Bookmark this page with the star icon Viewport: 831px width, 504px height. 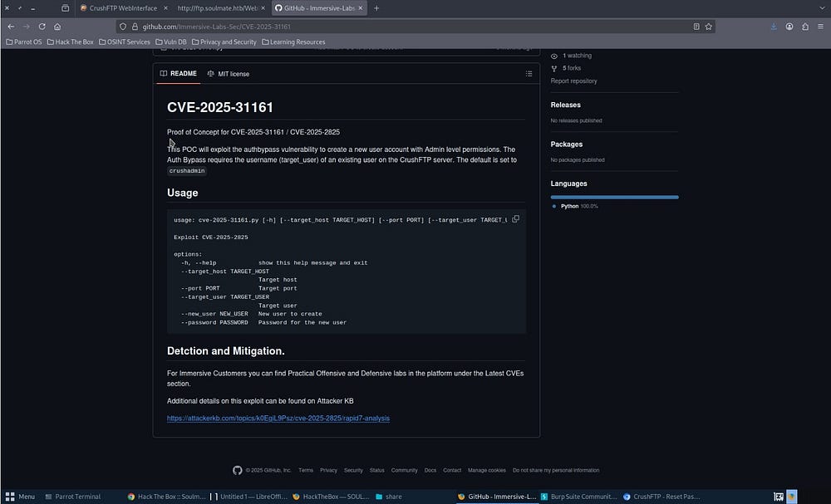(x=709, y=27)
